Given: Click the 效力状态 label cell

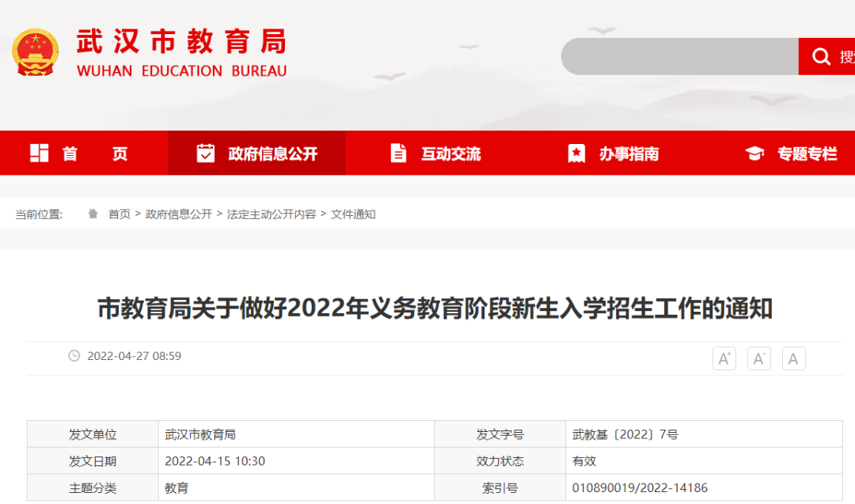Looking at the screenshot, I should (500, 461).
